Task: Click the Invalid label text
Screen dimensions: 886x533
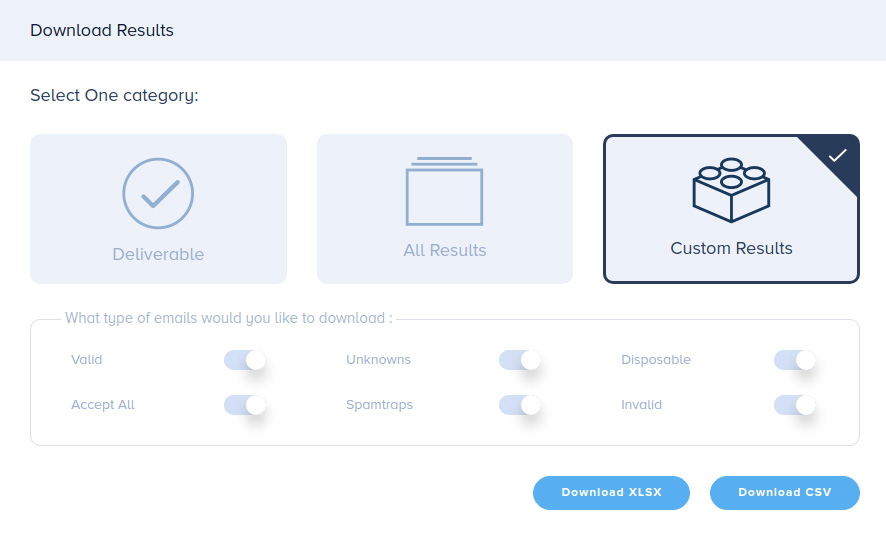Action: [641, 405]
